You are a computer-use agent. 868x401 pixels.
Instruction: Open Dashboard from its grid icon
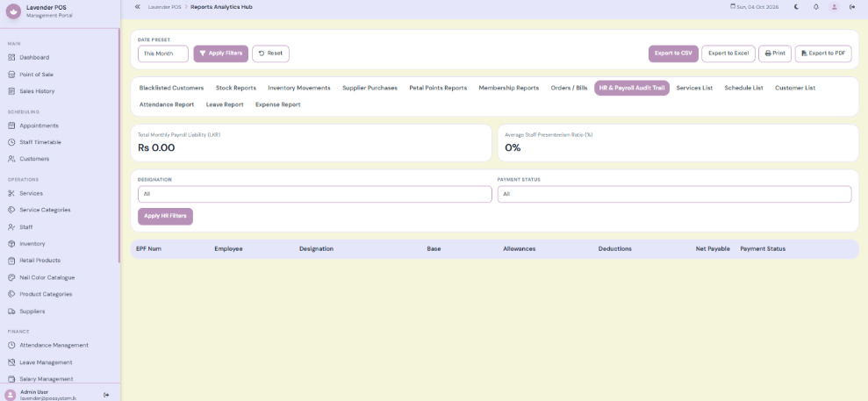pyautogui.click(x=11, y=58)
